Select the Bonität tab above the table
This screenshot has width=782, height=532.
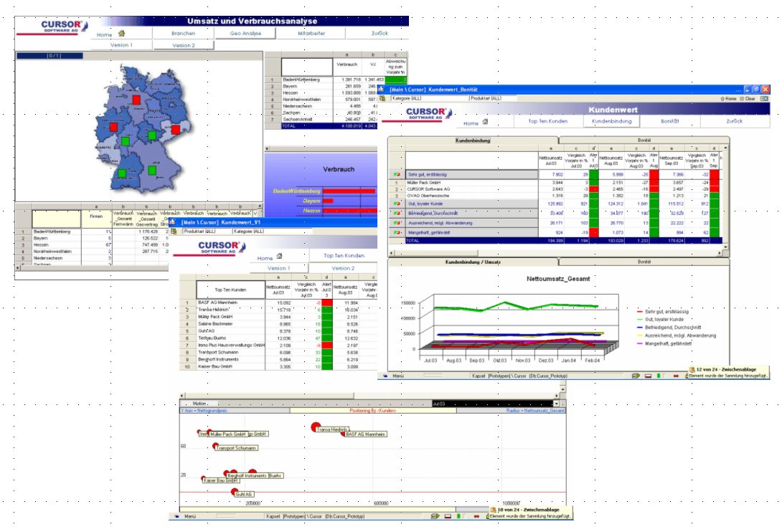pos(644,141)
